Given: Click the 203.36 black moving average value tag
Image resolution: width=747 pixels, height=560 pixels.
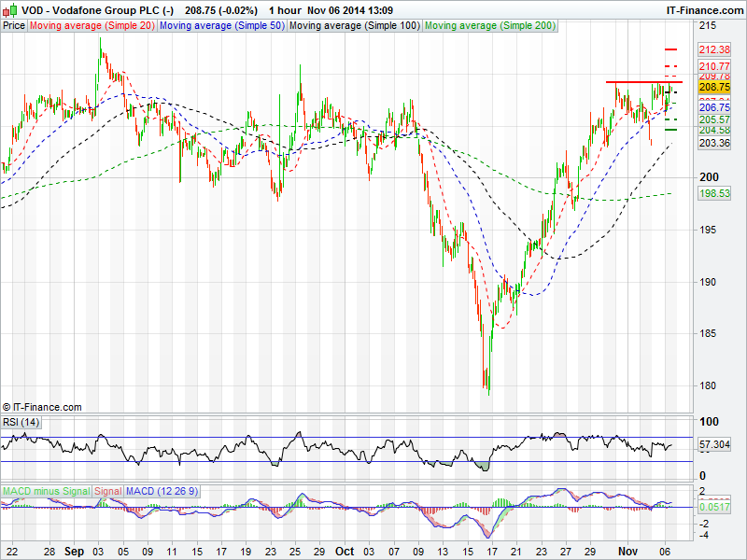Looking at the screenshot, I should pyautogui.click(x=713, y=143).
